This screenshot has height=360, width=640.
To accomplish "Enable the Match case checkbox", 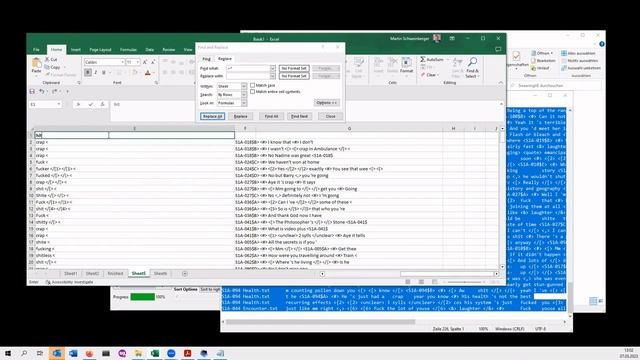I will click(x=253, y=85).
